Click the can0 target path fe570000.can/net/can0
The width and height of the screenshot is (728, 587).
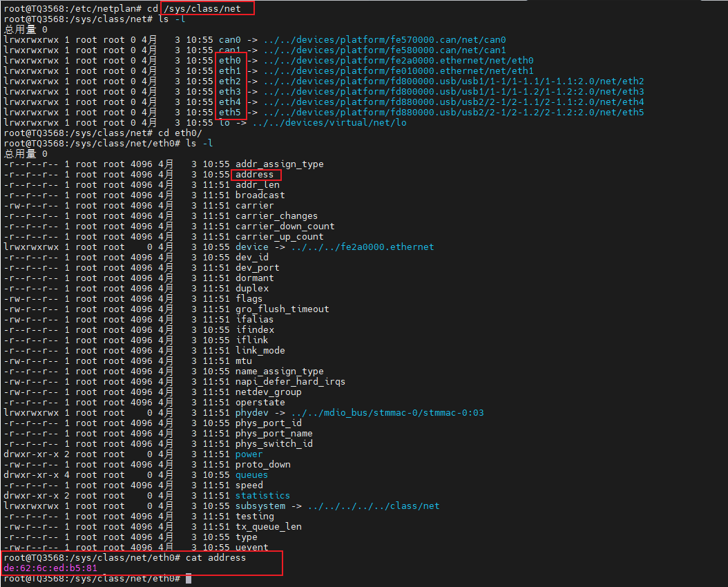[385, 40]
